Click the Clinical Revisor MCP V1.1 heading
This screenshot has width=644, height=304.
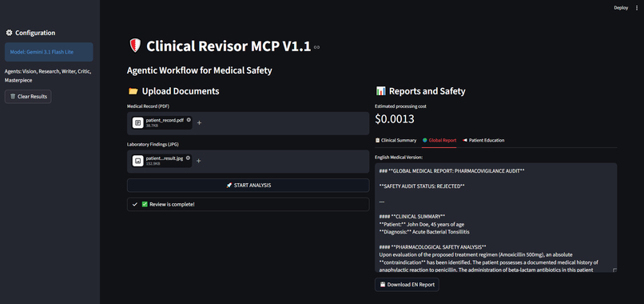(x=229, y=46)
